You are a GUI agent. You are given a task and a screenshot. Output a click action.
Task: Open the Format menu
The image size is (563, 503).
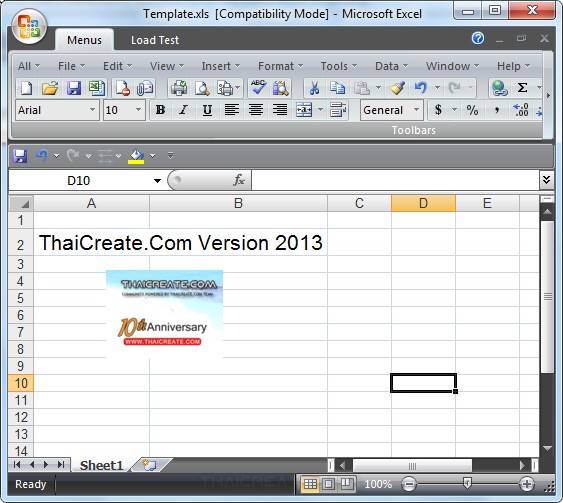280,66
